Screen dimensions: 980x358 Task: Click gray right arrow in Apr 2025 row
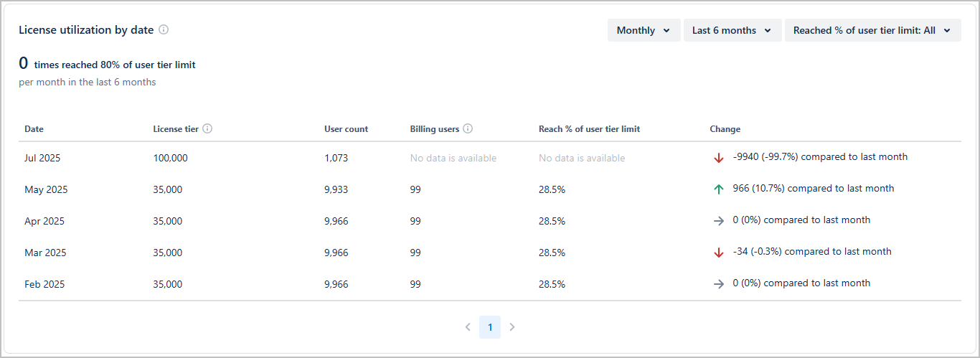coord(719,221)
